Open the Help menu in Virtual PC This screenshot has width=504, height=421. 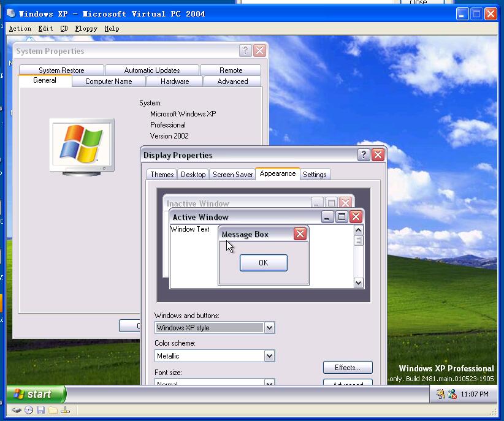pyautogui.click(x=112, y=29)
